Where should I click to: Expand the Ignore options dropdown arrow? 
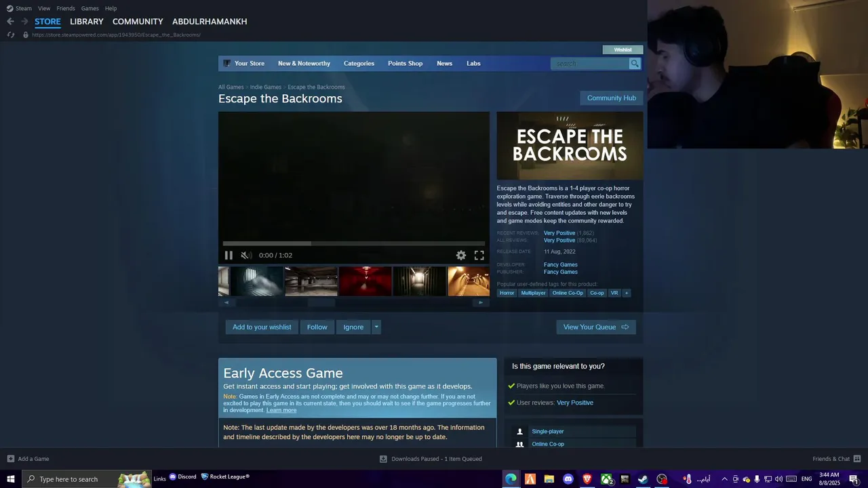click(x=376, y=327)
